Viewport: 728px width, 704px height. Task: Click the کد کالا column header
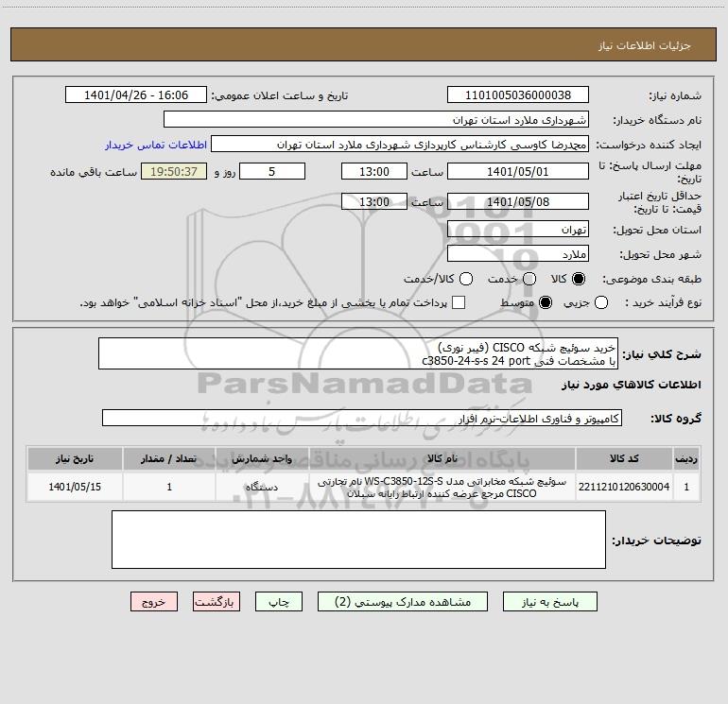coord(624,458)
